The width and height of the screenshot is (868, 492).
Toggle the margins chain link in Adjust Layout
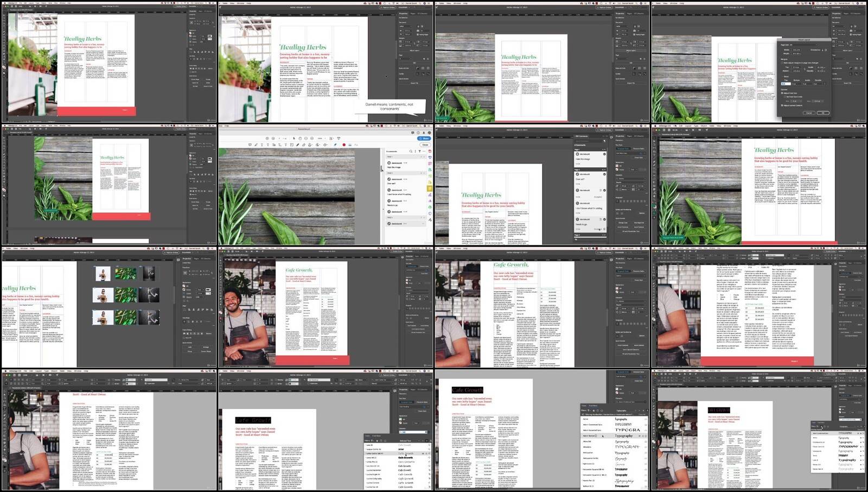pyautogui.click(x=805, y=69)
